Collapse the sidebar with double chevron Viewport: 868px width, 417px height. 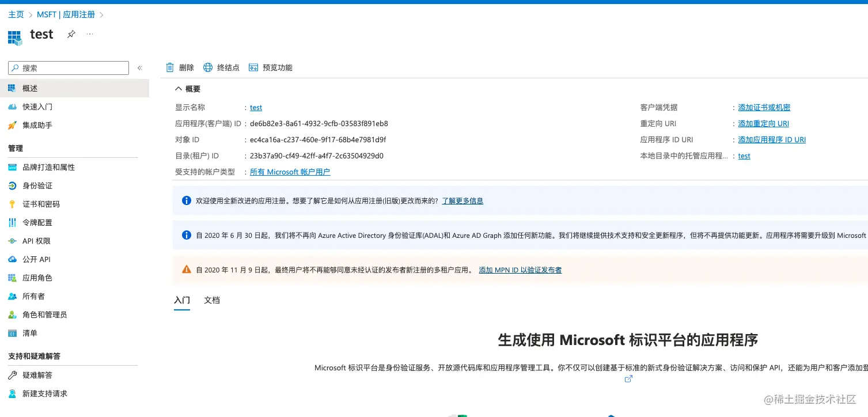(x=139, y=68)
